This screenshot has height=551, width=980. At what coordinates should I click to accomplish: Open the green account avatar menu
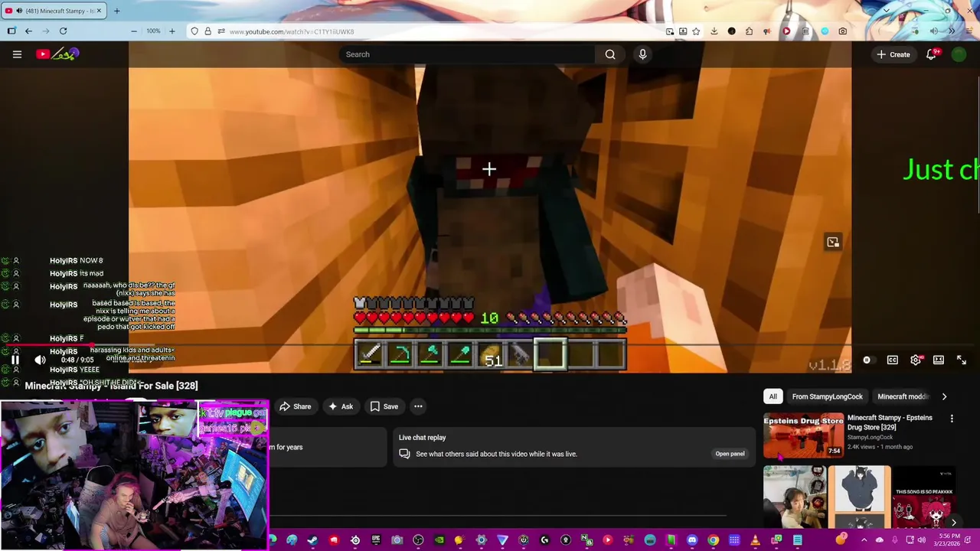point(959,54)
